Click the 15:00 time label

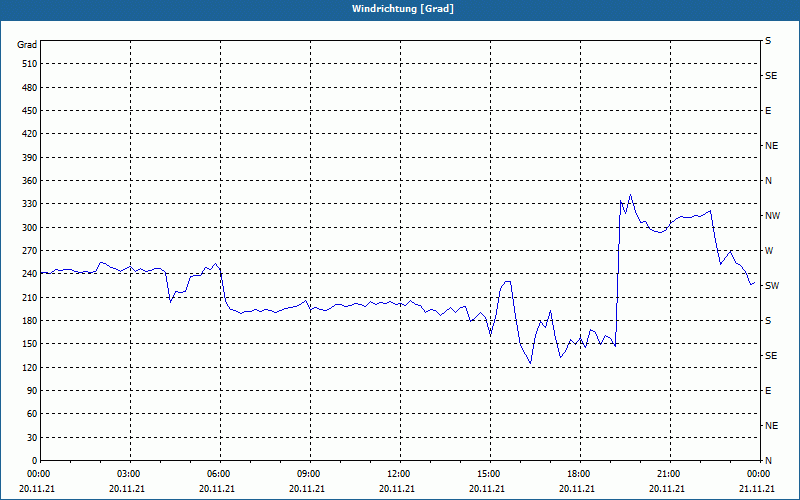coord(490,474)
